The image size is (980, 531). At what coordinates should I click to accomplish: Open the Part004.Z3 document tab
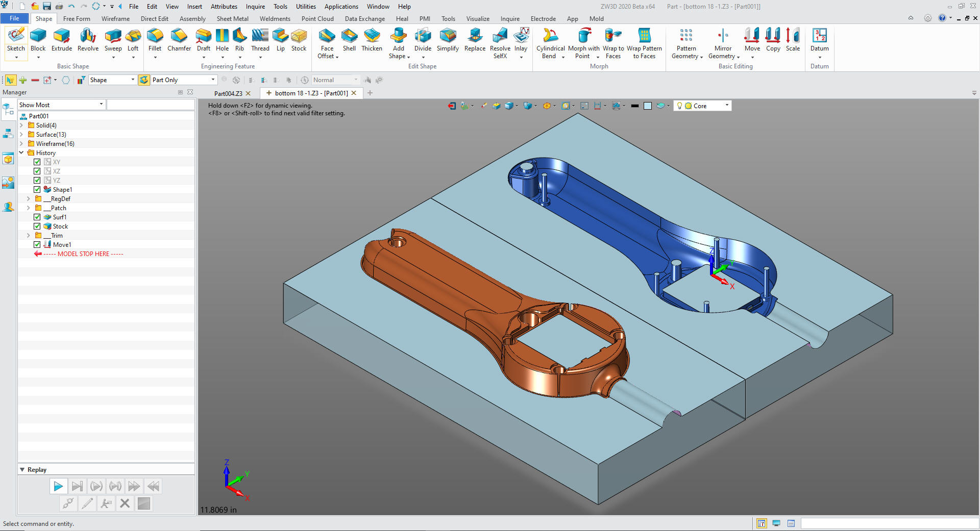point(228,93)
